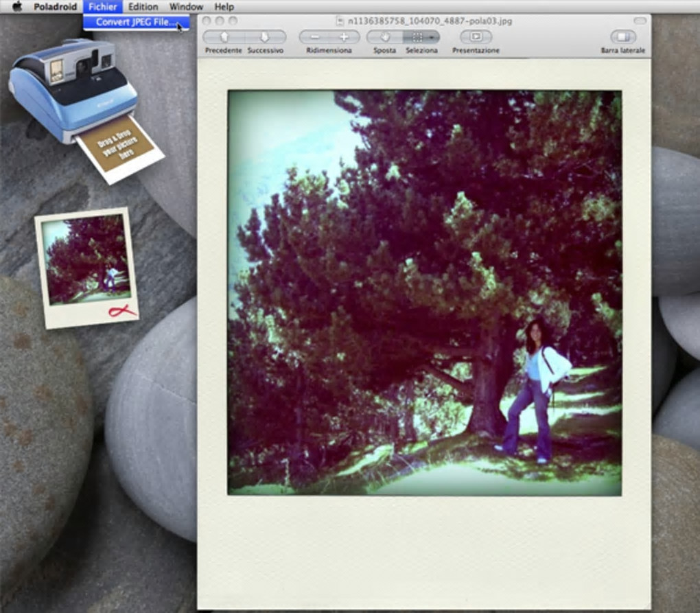Open the Fichier menu
Screen dimensions: 700x613
[103, 7]
